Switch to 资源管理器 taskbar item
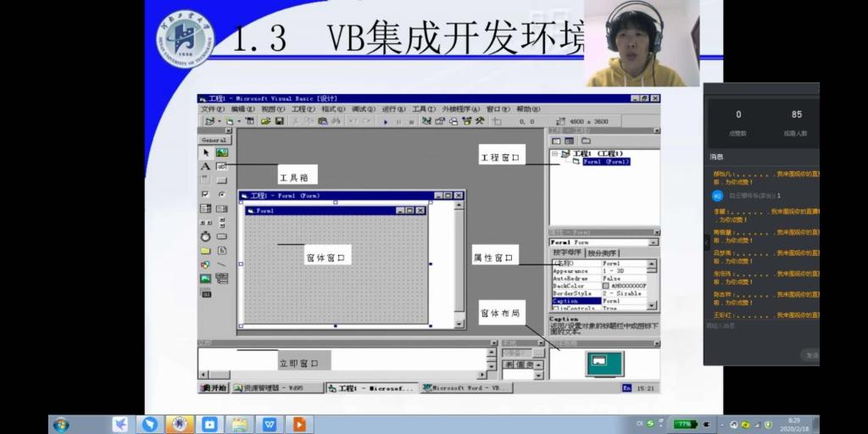Screen dimensions: 868x434 pyautogui.click(x=277, y=388)
